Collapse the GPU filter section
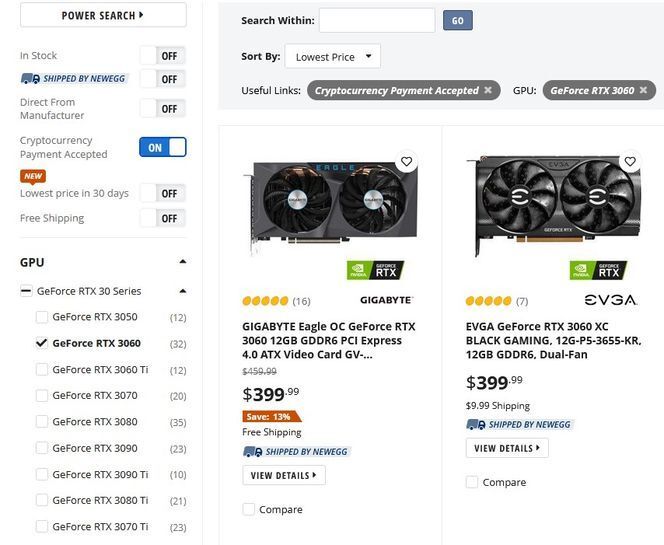664x545 pixels. click(183, 262)
